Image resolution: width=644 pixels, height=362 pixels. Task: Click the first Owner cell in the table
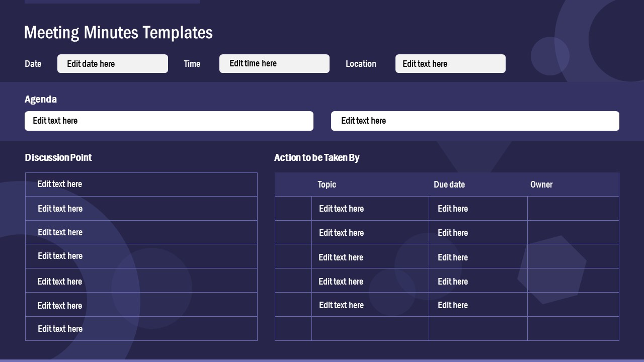point(573,208)
